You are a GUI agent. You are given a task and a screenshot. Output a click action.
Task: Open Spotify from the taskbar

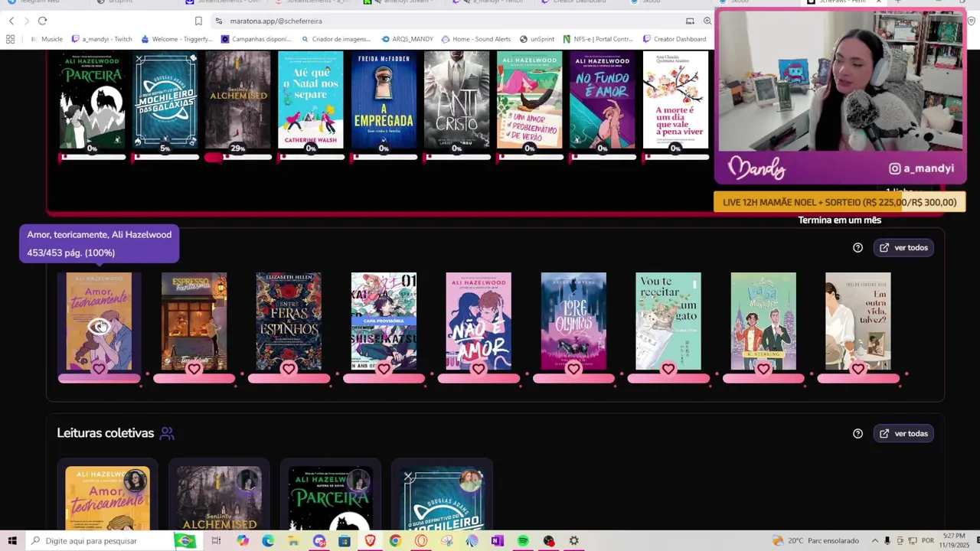523,541
